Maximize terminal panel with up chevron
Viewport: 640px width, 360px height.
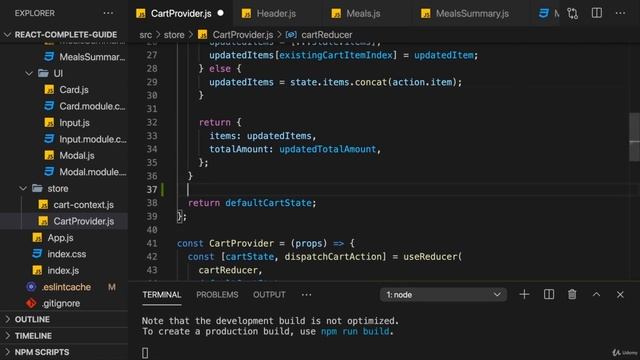click(596, 294)
